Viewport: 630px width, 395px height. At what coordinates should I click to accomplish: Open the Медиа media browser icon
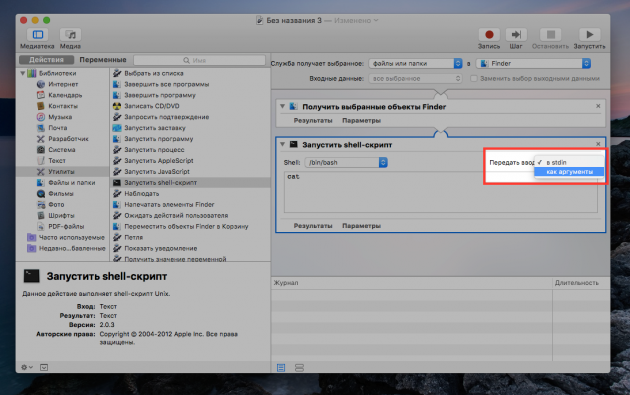point(70,35)
